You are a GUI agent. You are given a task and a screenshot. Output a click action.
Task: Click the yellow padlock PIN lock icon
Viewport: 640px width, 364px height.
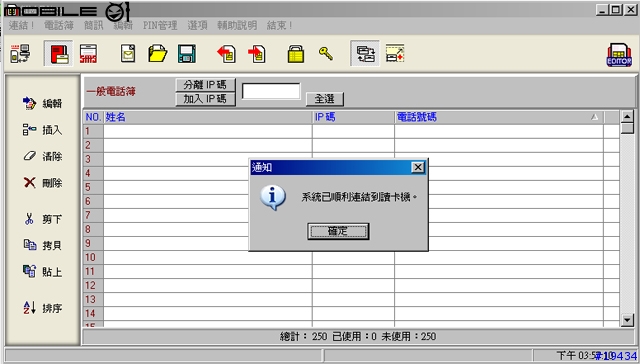[296, 53]
